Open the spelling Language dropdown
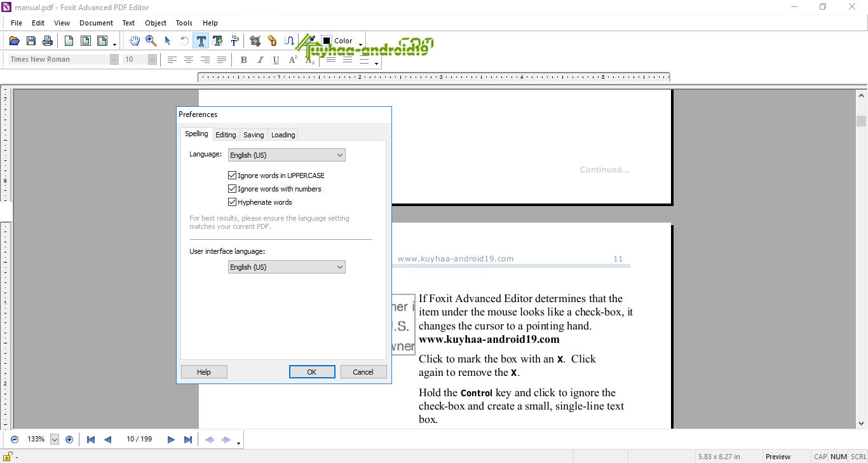868x463 pixels. [x=287, y=155]
